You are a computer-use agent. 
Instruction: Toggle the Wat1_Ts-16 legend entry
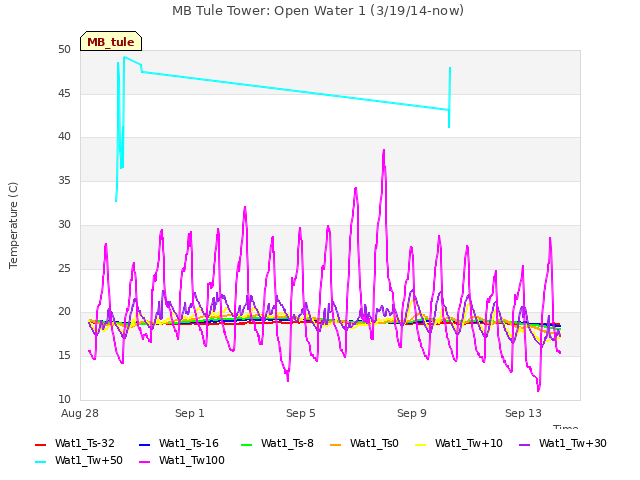tap(179, 443)
